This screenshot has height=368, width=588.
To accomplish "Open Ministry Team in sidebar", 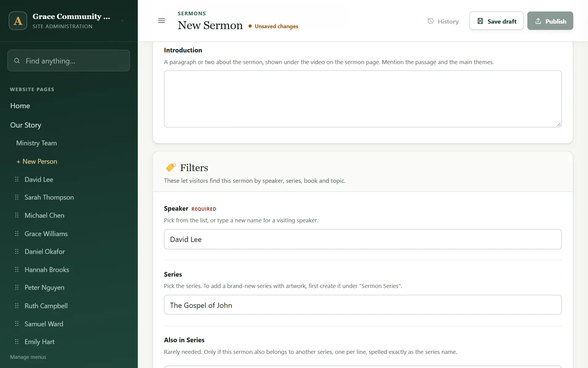I will click(36, 143).
